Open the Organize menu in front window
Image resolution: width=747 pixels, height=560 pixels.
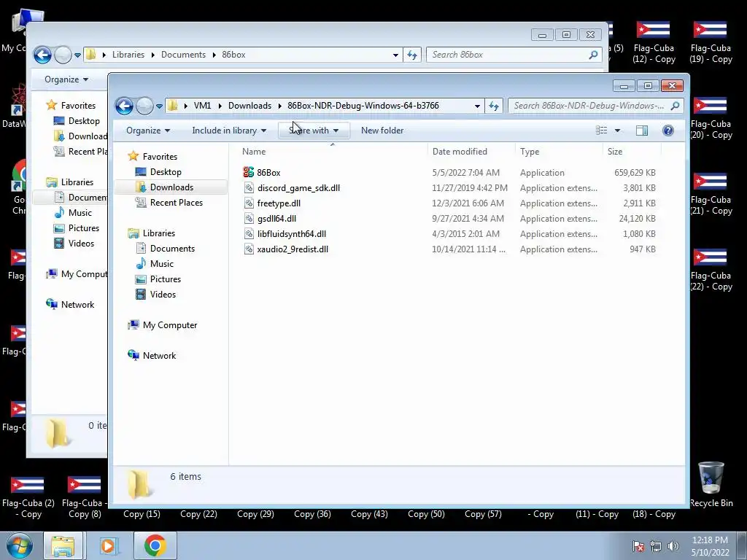tap(147, 131)
